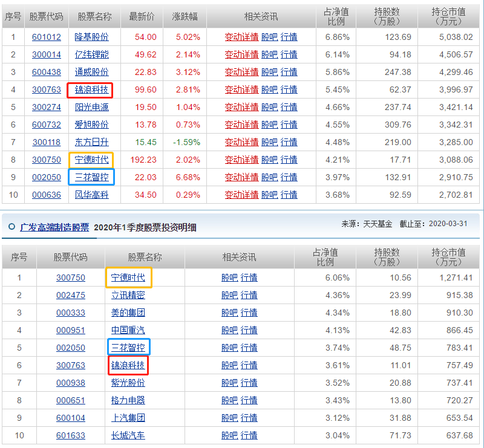Open 股吧 link in the 6.68% row
Viewport: 484px width, 448px height.
coord(269,177)
